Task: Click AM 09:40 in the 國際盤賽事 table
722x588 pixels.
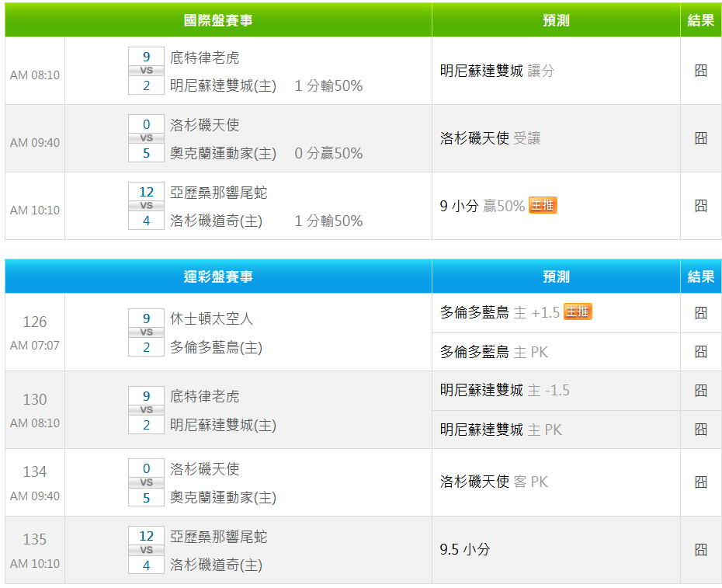Action: click(x=35, y=143)
